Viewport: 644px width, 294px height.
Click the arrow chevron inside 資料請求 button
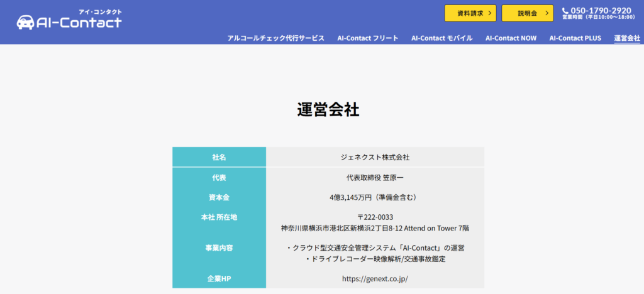click(x=489, y=13)
